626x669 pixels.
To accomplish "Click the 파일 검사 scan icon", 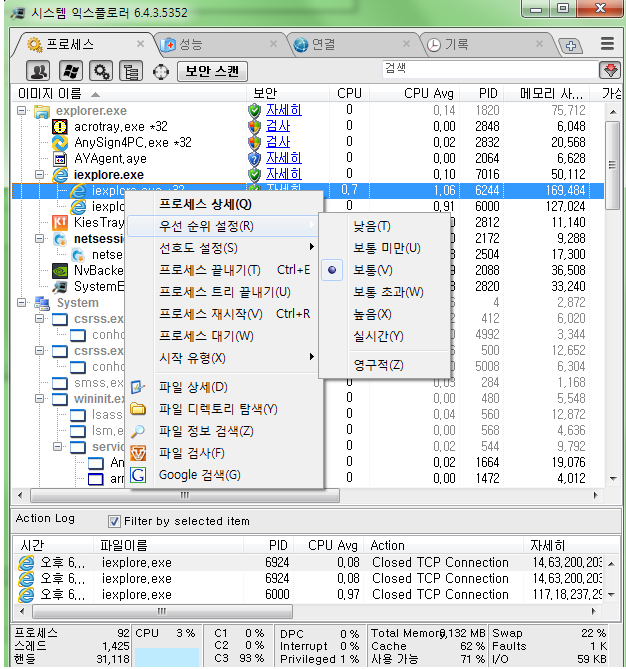I will click(137, 453).
